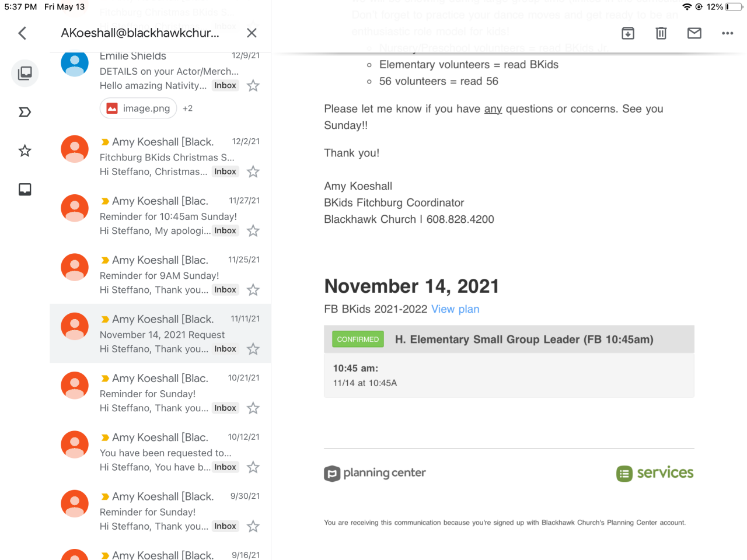Open the more options ellipsis menu
747x560 pixels.
click(x=727, y=33)
